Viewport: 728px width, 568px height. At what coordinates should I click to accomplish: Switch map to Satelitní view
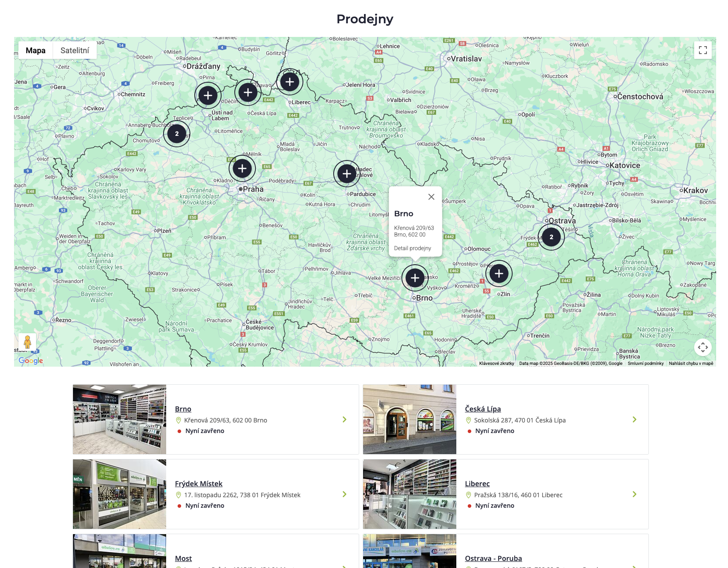[x=75, y=51]
